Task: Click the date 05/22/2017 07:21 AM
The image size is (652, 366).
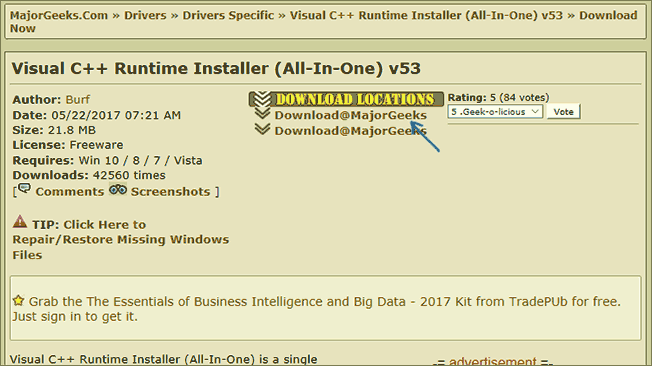Action: point(116,115)
